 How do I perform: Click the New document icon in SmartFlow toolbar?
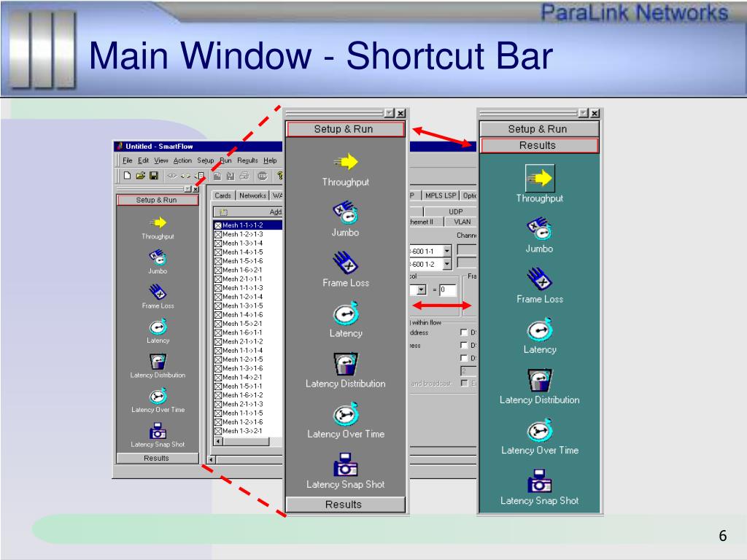coord(127,176)
